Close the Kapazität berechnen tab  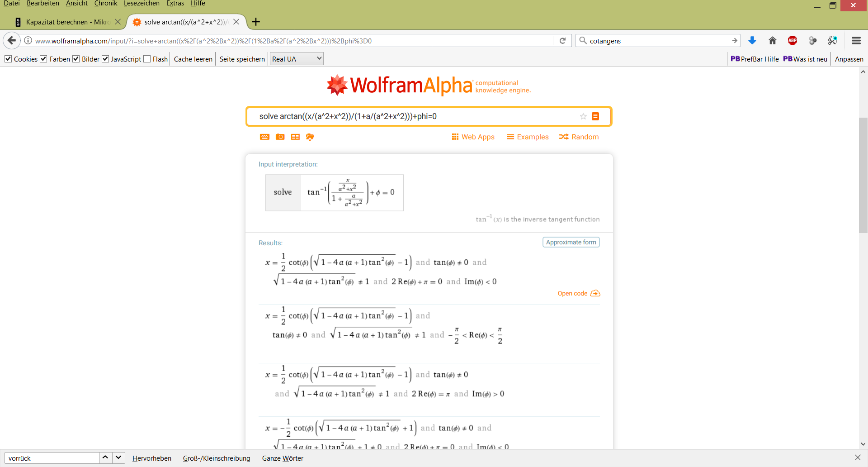point(118,22)
